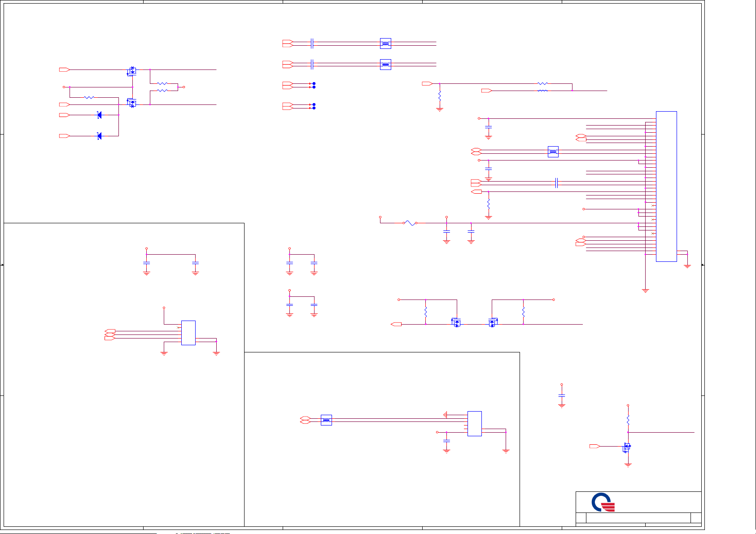Select the fuse symbol on the power rail
The image size is (756, 534).
pyautogui.click(x=410, y=223)
